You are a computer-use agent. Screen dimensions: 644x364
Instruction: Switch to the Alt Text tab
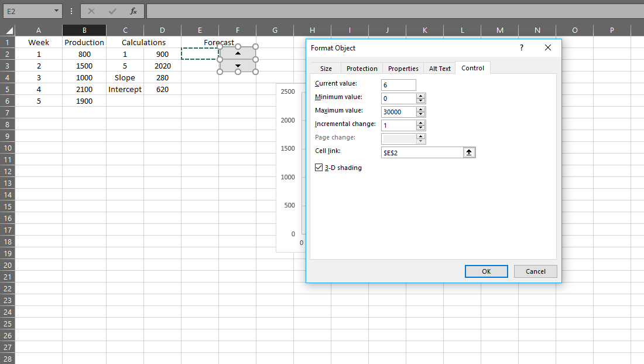[x=440, y=69]
